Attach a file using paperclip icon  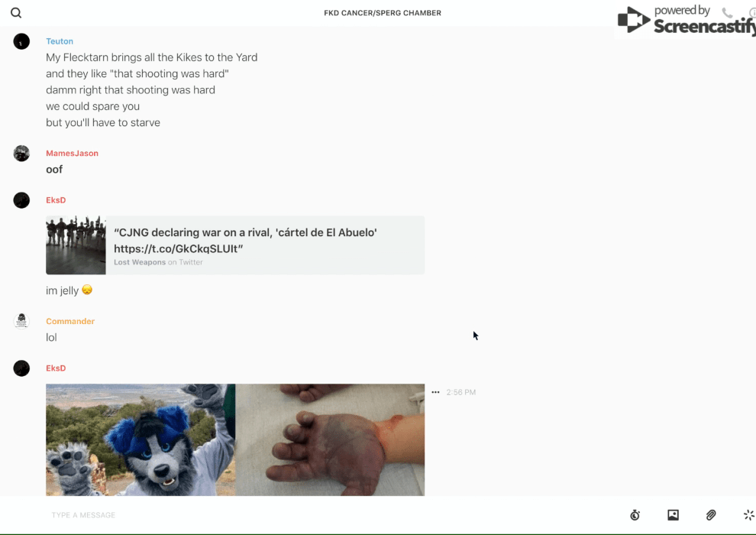pyautogui.click(x=711, y=515)
